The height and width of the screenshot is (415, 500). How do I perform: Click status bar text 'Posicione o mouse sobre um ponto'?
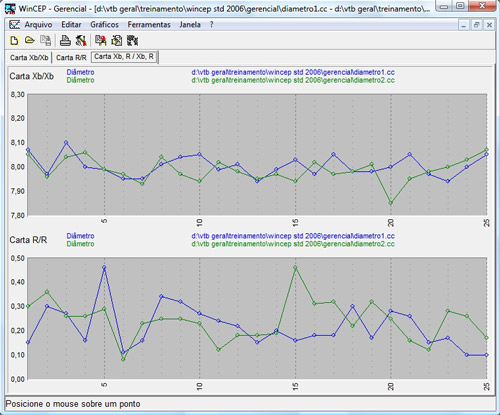click(73, 404)
